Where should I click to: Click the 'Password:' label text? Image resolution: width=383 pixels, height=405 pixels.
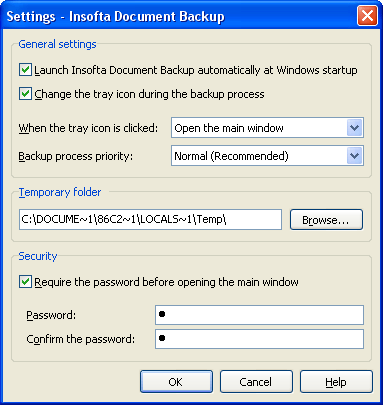pyautogui.click(x=51, y=315)
